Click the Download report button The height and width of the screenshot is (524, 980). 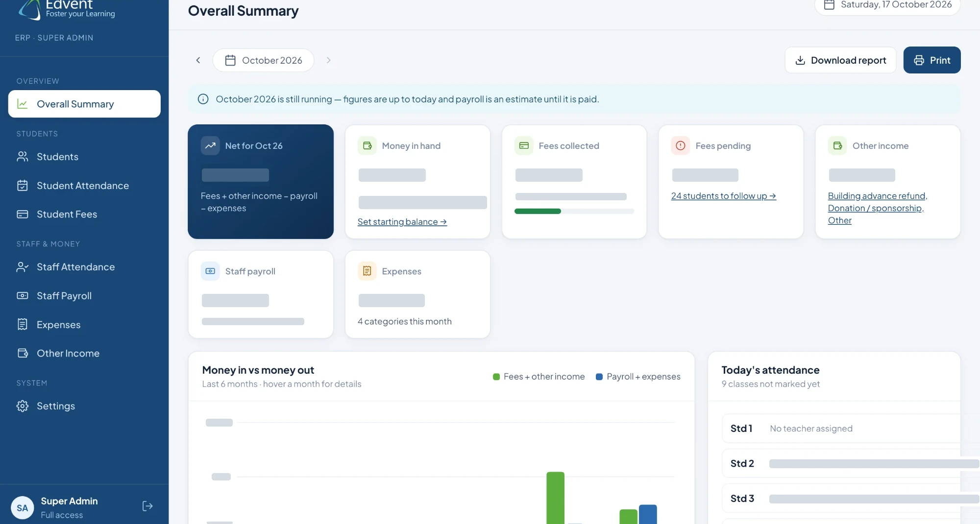pos(840,60)
